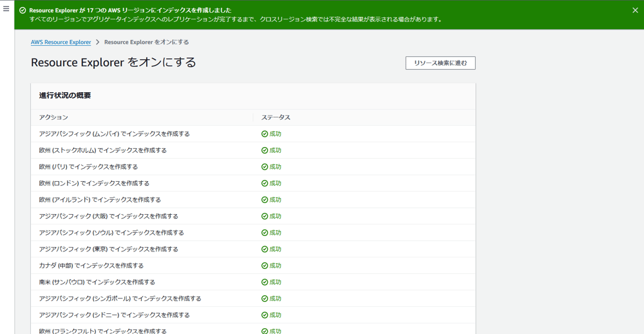Click the アクション column header
644x334 pixels.
pyautogui.click(x=53, y=117)
